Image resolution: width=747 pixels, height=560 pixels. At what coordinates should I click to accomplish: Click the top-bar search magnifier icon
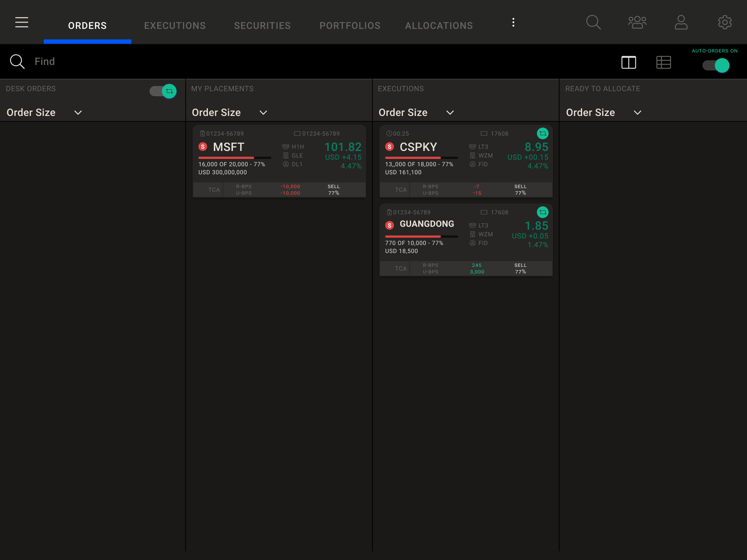(593, 22)
